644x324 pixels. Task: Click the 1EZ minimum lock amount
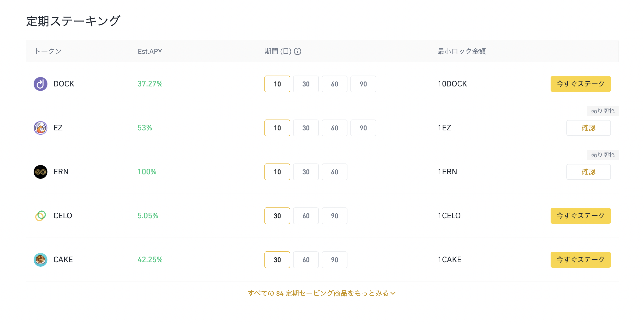pos(444,128)
